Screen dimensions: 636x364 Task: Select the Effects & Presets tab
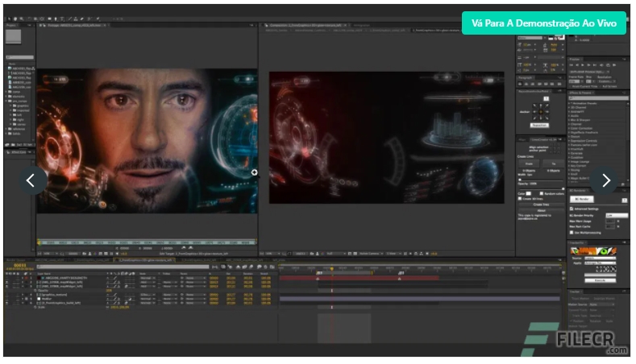coord(580,93)
